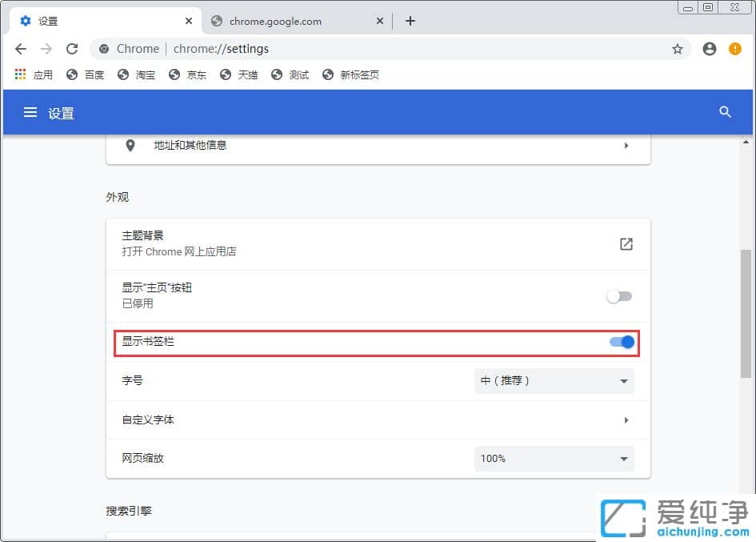Click the search icon in settings header
Image resolution: width=756 pixels, height=542 pixels.
(x=725, y=112)
